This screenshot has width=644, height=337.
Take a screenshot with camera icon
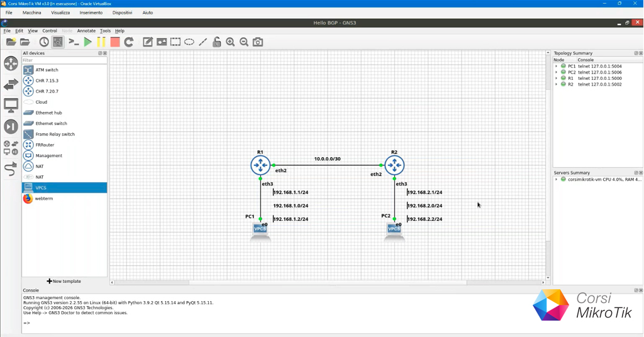click(x=258, y=42)
